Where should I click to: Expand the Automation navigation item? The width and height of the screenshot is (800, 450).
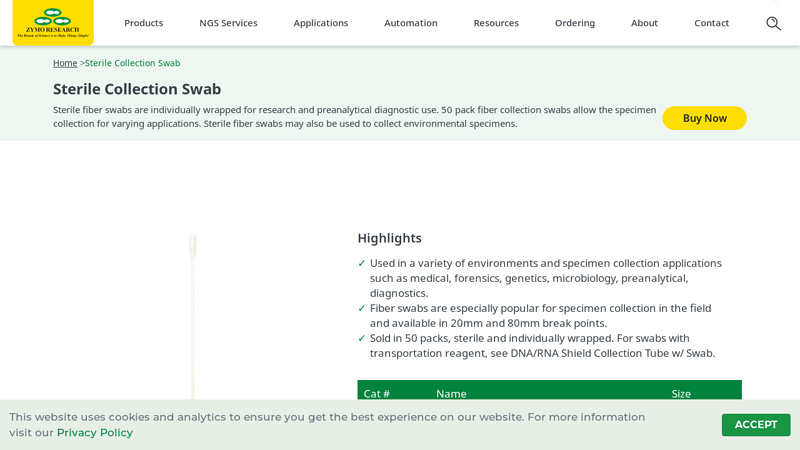(411, 23)
